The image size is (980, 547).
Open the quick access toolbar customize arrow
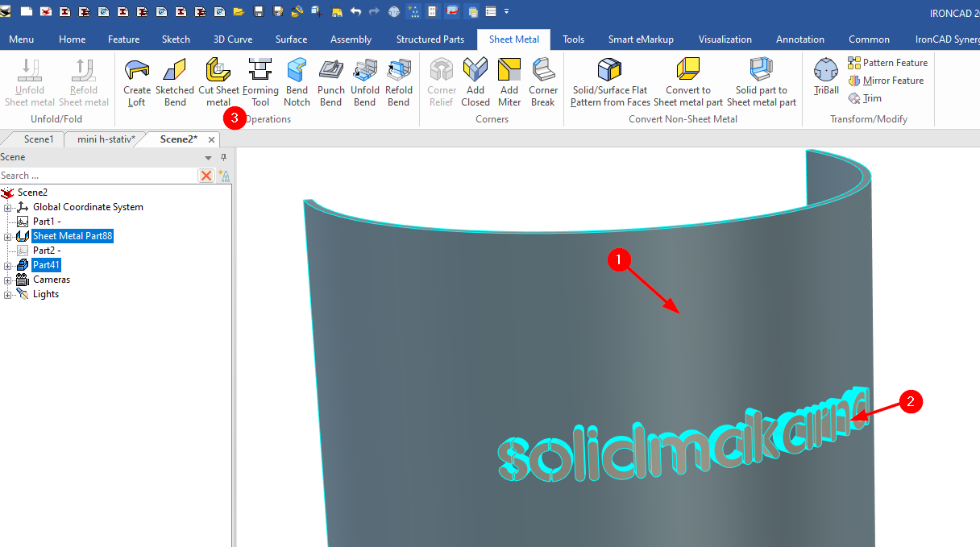tap(507, 11)
